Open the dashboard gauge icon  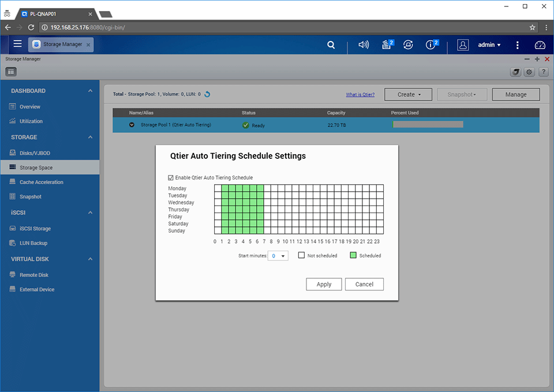coord(540,45)
